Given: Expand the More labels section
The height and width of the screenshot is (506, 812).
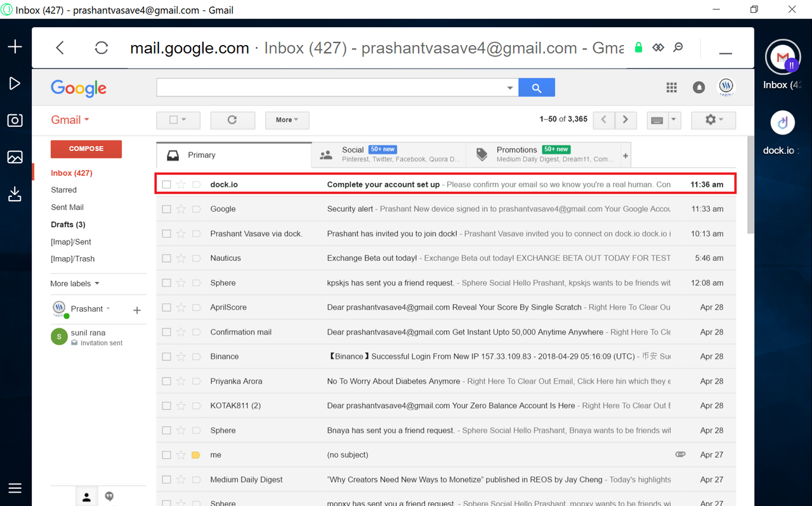Looking at the screenshot, I should click(75, 284).
